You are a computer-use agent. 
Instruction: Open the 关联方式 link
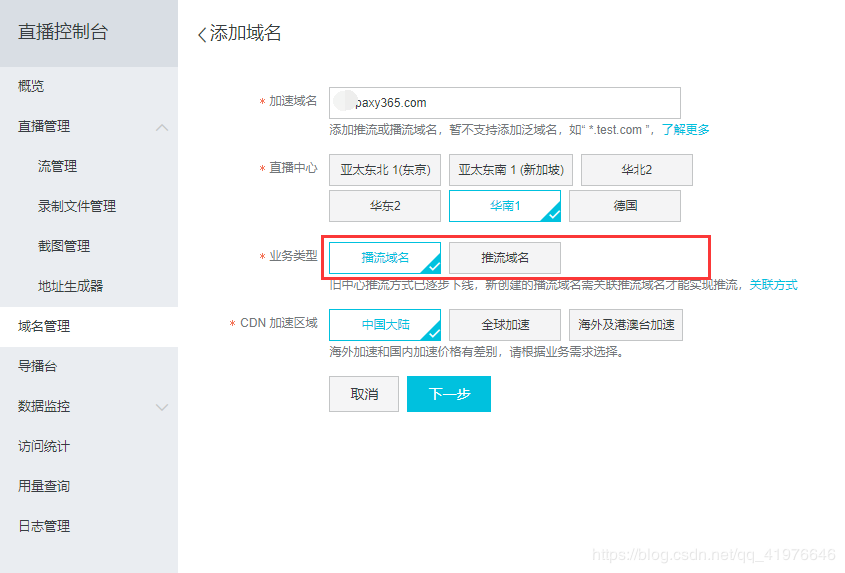coord(773,285)
